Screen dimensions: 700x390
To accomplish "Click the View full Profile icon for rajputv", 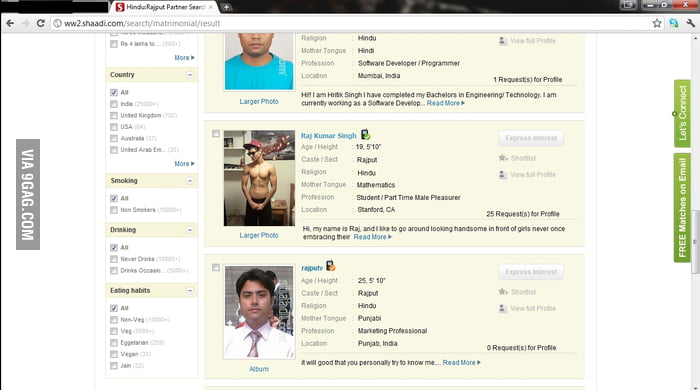I will (503, 308).
